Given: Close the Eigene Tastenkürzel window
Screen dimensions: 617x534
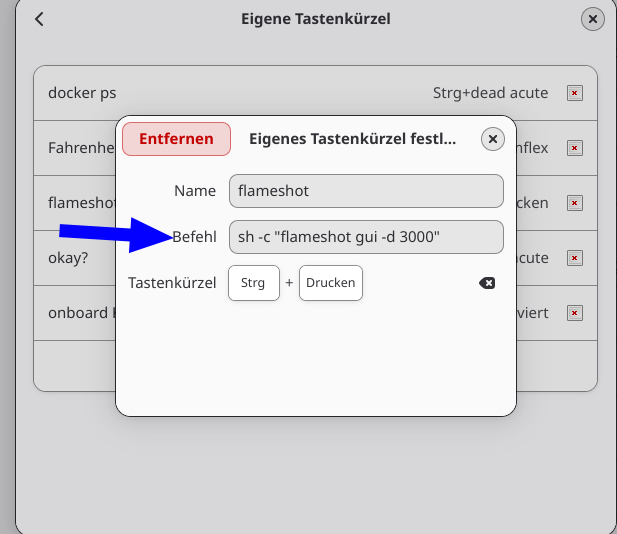Looking at the screenshot, I should (x=593, y=19).
